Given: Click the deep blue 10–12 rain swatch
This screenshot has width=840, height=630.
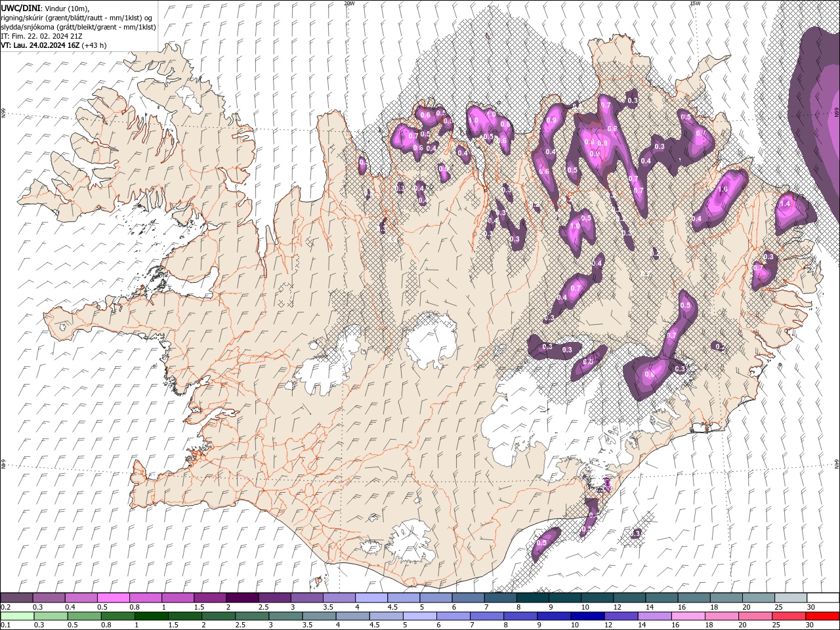Looking at the screenshot, I should [x=587, y=616].
